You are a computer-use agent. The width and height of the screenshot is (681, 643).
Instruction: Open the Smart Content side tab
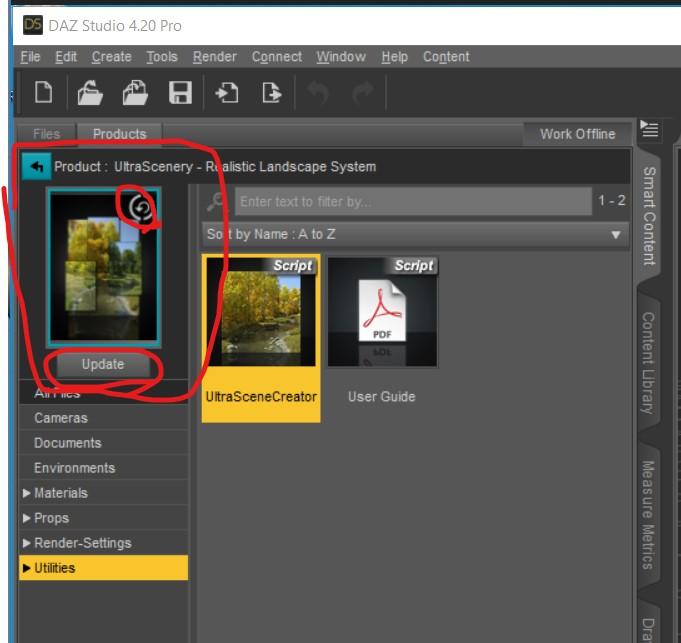(649, 216)
